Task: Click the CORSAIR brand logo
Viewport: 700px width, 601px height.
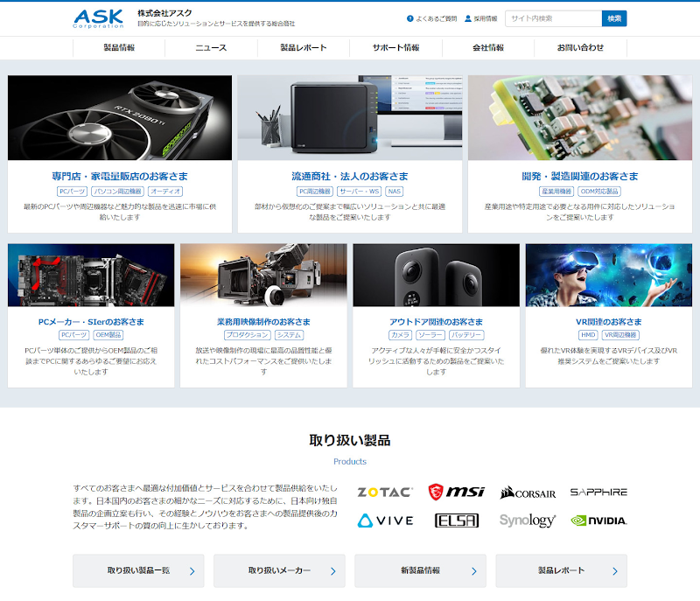Action: [528, 493]
